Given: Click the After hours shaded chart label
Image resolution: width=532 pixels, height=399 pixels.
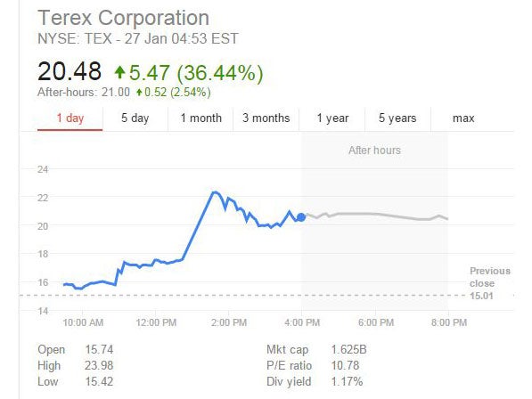Looking at the screenshot, I should point(374,151).
